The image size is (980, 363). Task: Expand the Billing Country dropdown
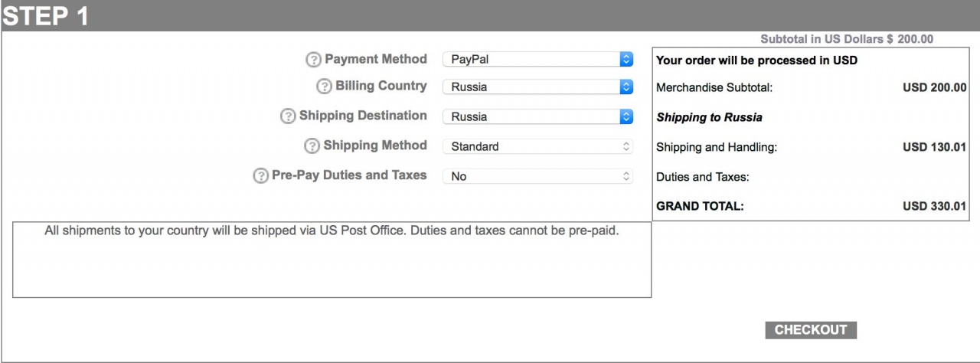pyautogui.click(x=538, y=87)
